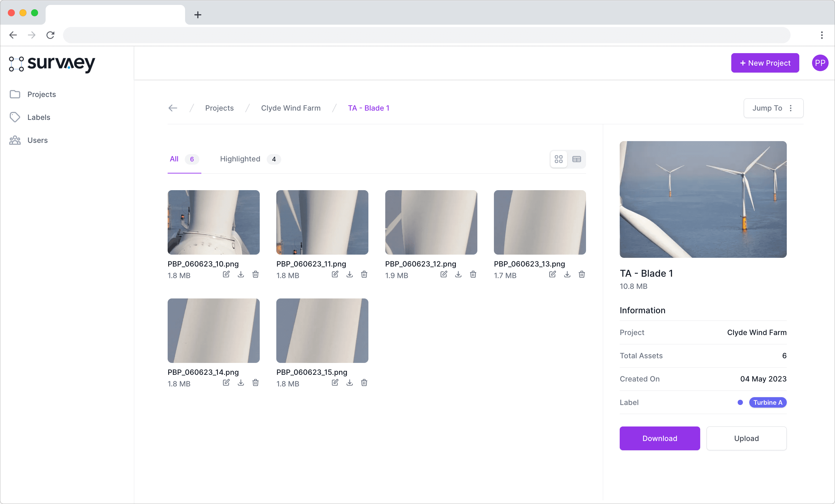
Task: Click the blue label color dot
Action: 740,402
